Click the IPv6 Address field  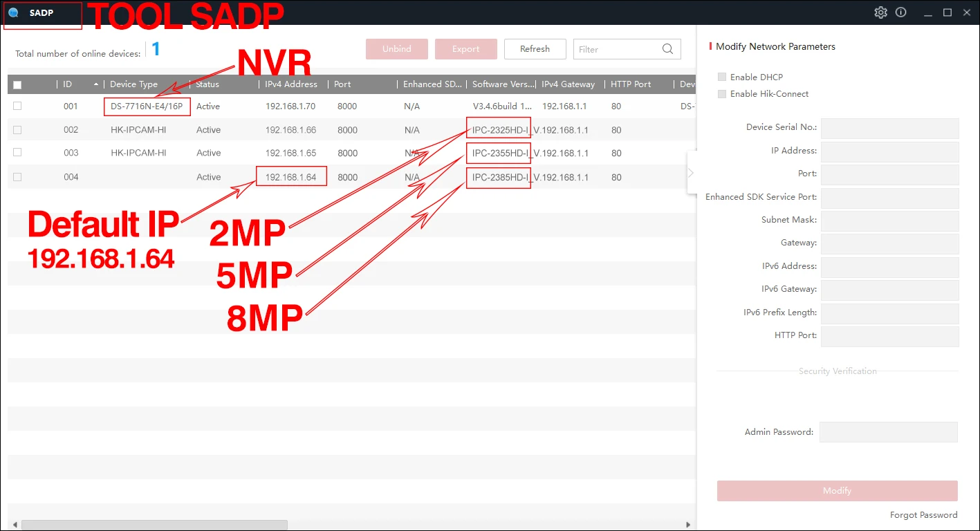[890, 267]
